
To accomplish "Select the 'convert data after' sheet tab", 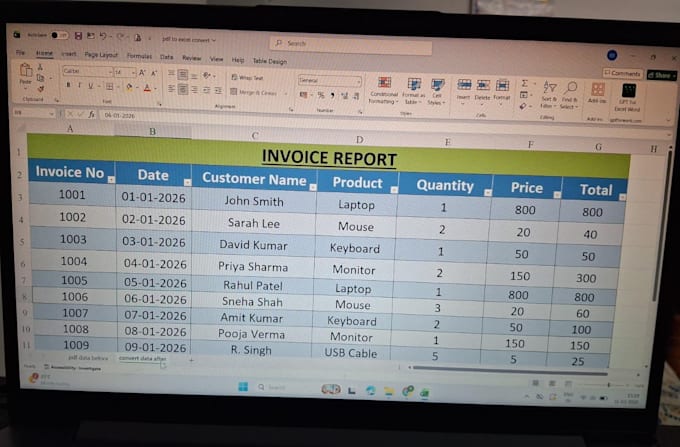I will pos(142,359).
